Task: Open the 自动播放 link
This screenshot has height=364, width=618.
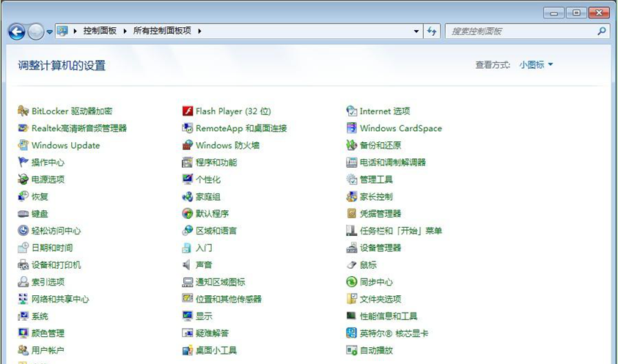Action: [x=376, y=350]
